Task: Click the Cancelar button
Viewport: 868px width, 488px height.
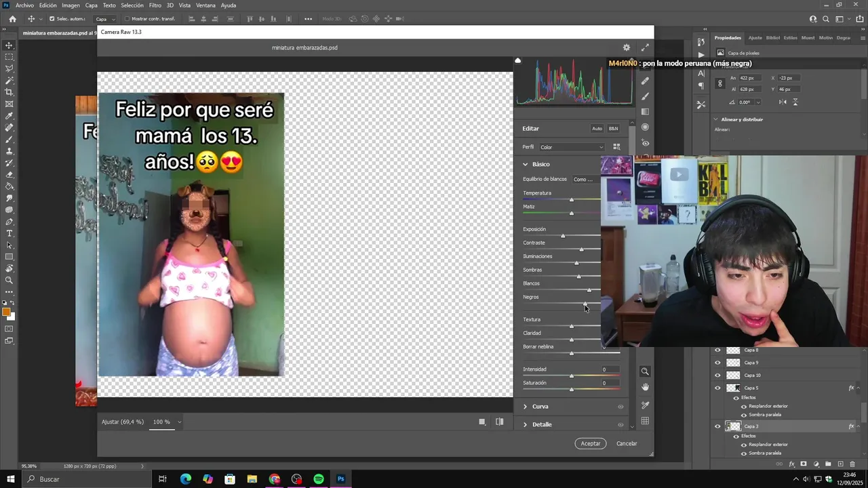Action: [627, 443]
